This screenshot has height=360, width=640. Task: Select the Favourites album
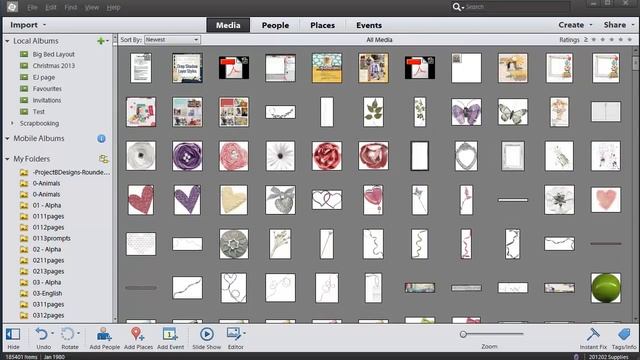click(47, 89)
